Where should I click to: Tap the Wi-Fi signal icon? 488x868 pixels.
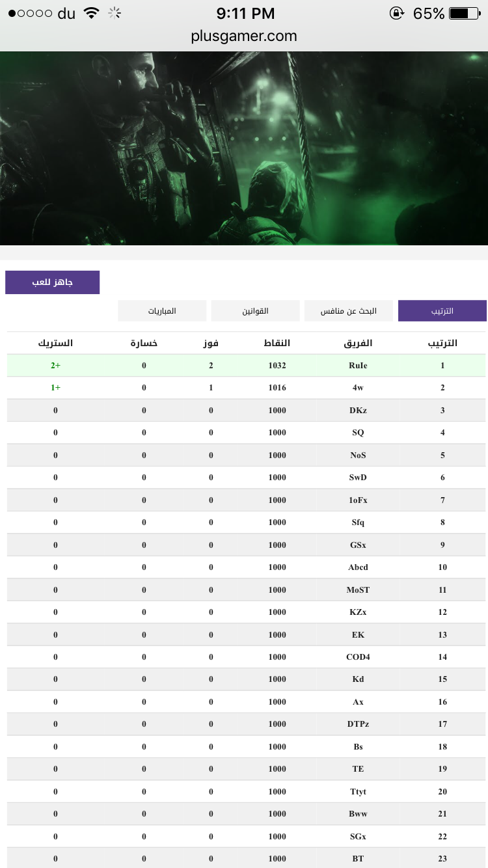click(x=92, y=13)
